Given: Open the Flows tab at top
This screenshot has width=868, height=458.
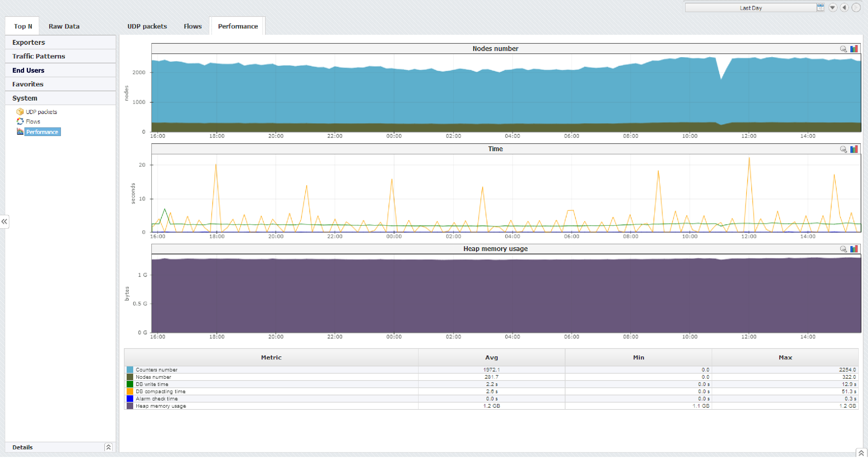Looking at the screenshot, I should coord(192,26).
